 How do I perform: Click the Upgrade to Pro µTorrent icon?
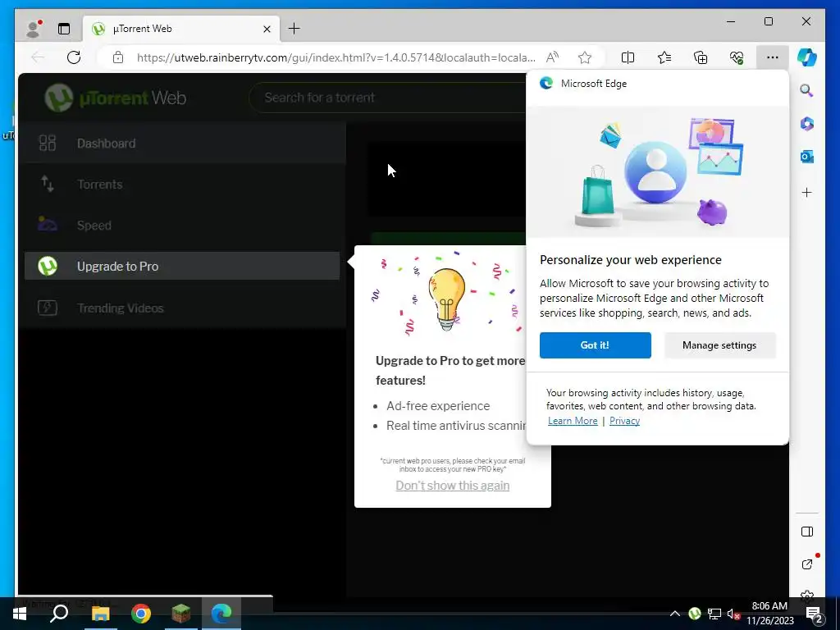tap(47, 266)
